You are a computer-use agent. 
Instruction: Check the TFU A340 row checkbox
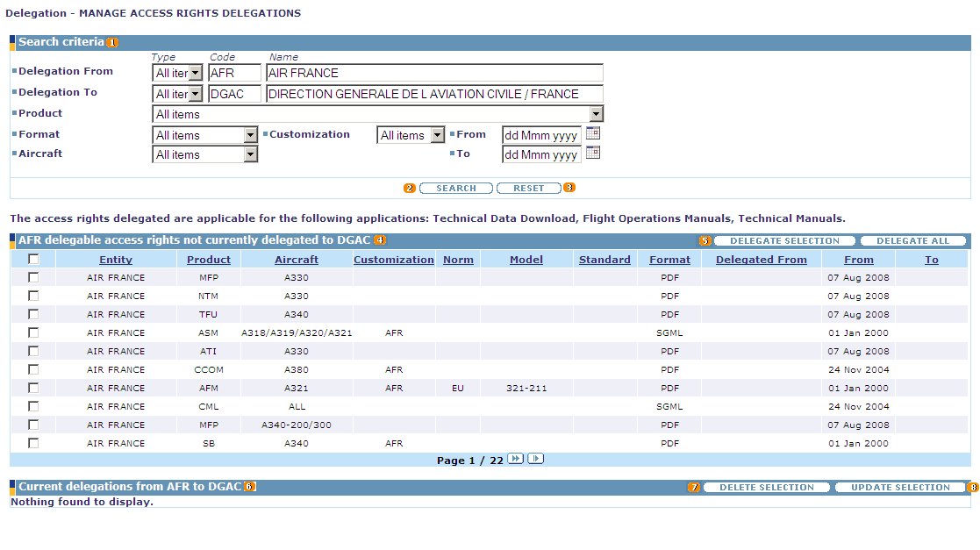tap(33, 314)
